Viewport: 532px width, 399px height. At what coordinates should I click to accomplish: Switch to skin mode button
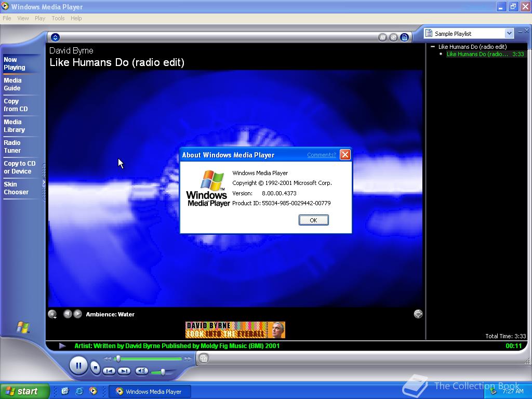point(204,358)
